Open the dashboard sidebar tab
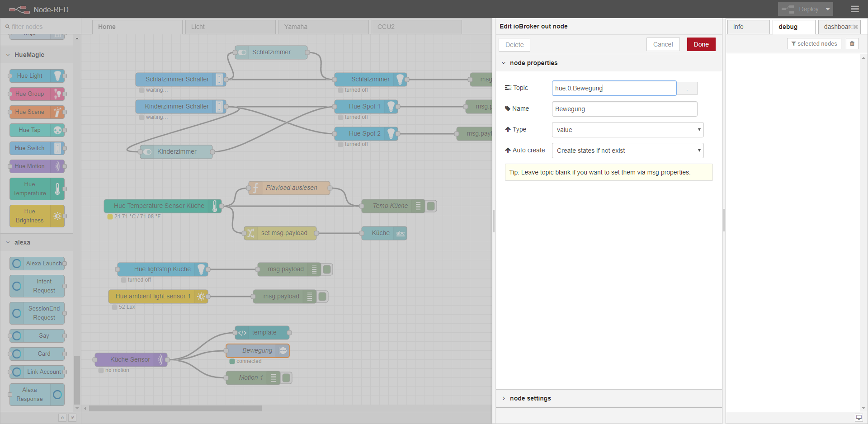The height and width of the screenshot is (424, 868). point(839,27)
